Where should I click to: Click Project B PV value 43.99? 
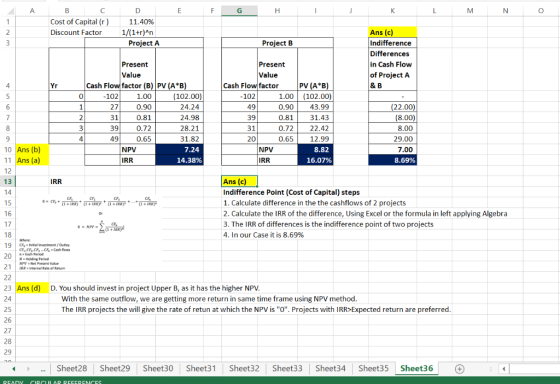pos(315,107)
